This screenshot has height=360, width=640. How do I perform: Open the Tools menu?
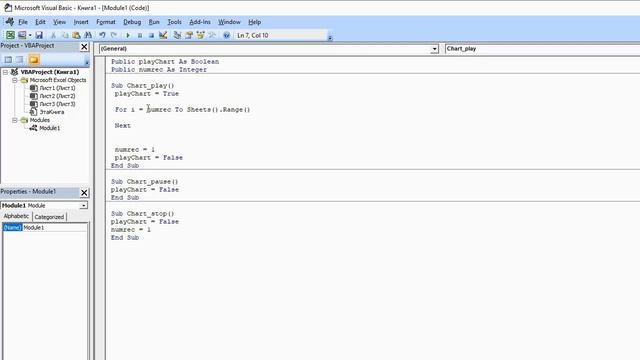(174, 22)
